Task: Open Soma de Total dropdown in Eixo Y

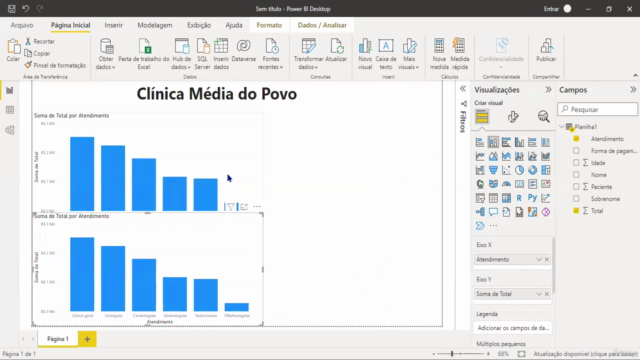Action: pos(539,294)
